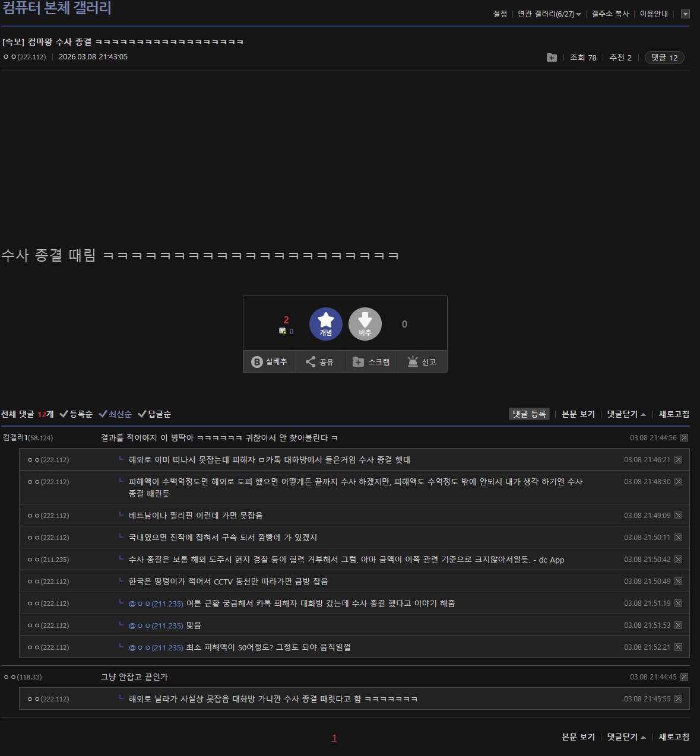Delete the first comment with its X icon

(683, 437)
